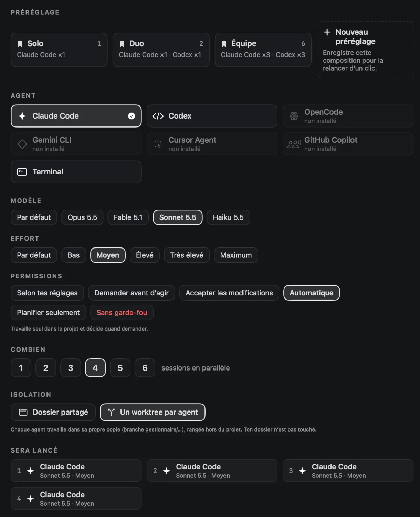420x517 pixels.
Task: Uncheck the Claude Code agent checkmark
Action: click(x=132, y=116)
